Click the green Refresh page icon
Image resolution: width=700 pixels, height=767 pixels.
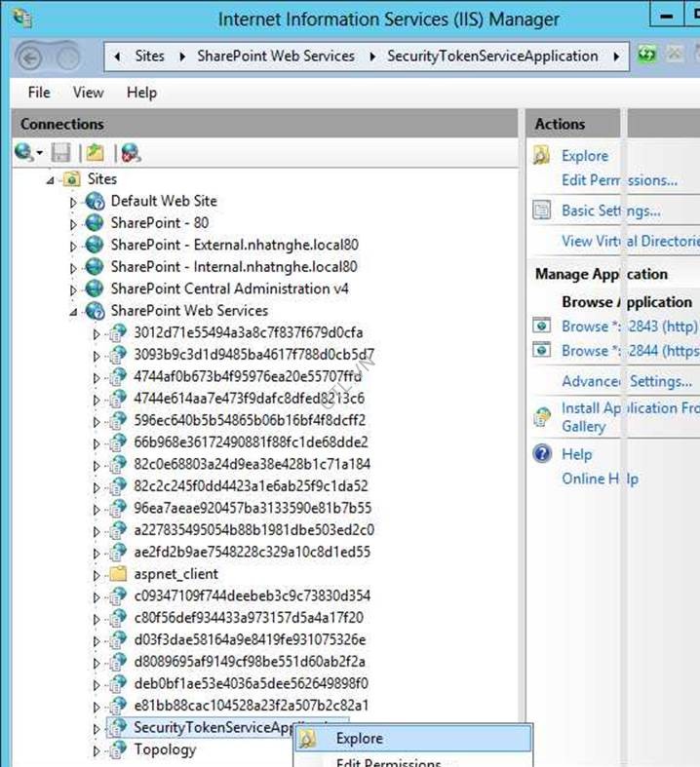(x=646, y=54)
